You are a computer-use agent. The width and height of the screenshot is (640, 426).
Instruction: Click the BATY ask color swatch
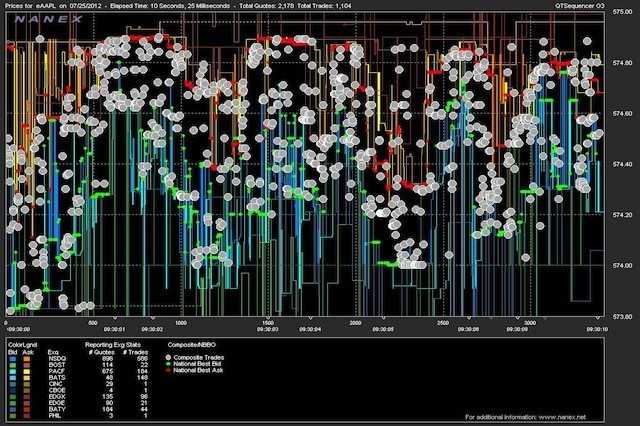coord(27,410)
